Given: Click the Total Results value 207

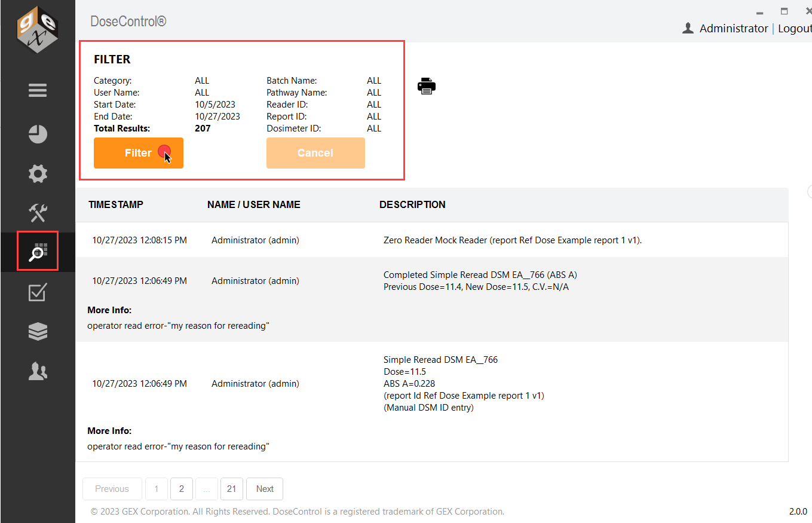Looking at the screenshot, I should coord(203,129).
